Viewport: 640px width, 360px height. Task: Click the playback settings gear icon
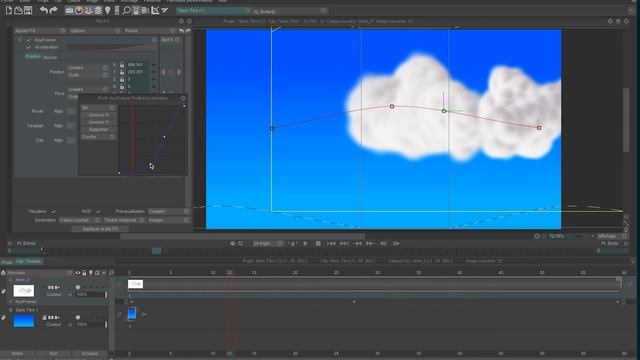(233, 243)
